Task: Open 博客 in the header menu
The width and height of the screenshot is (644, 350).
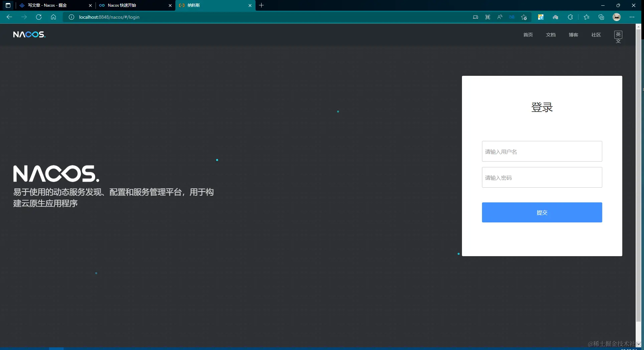Action: pyautogui.click(x=574, y=35)
